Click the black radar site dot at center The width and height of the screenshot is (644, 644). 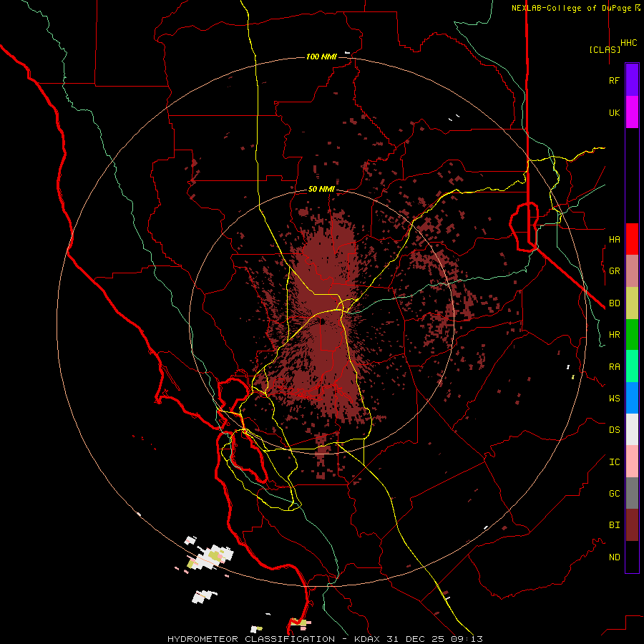323,321
